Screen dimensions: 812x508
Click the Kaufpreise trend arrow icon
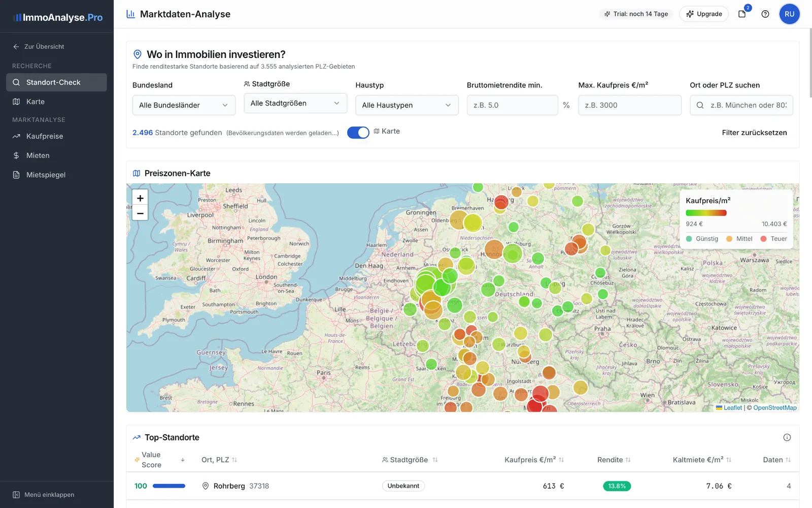(16, 136)
